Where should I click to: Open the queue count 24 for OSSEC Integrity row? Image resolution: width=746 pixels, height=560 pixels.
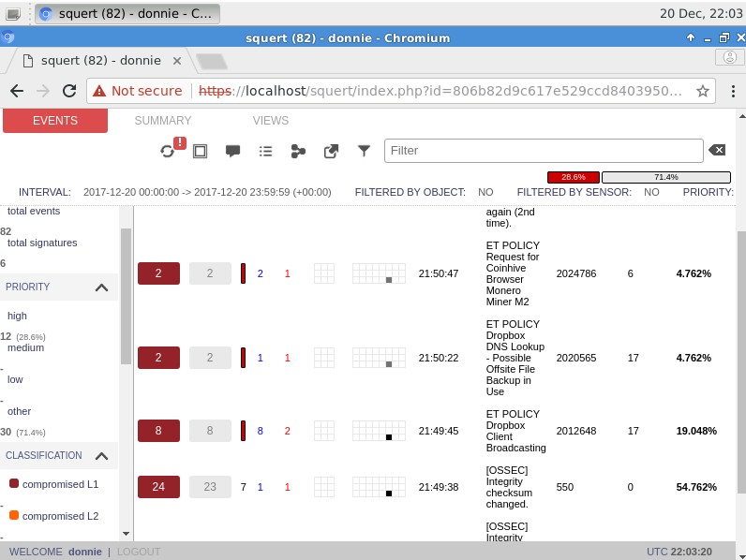coord(158,487)
